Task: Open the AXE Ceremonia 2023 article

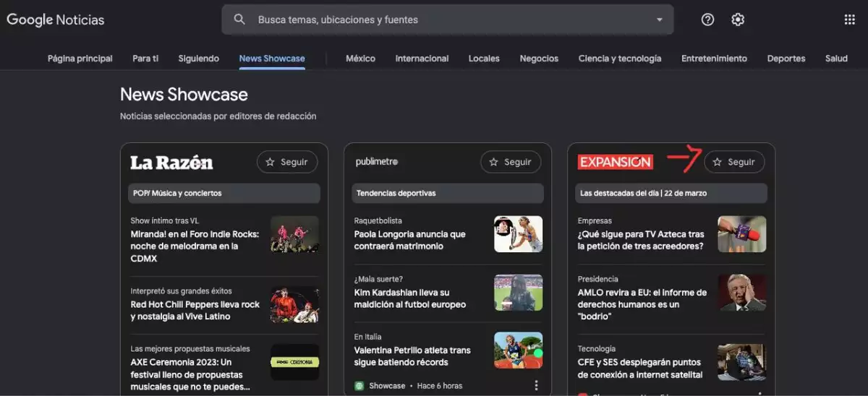Action: coord(192,374)
